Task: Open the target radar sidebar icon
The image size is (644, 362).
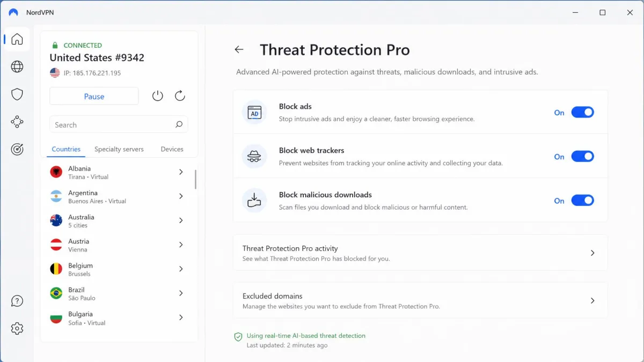Action: [x=17, y=150]
